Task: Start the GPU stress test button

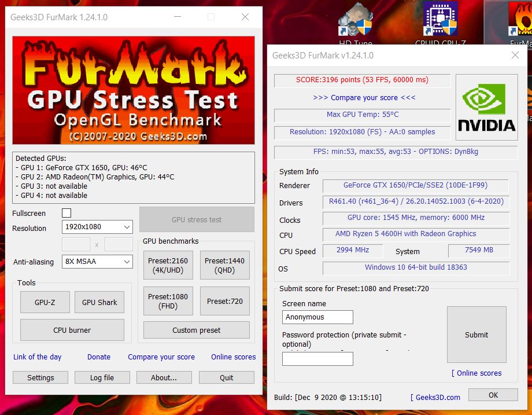Action: coord(197,219)
